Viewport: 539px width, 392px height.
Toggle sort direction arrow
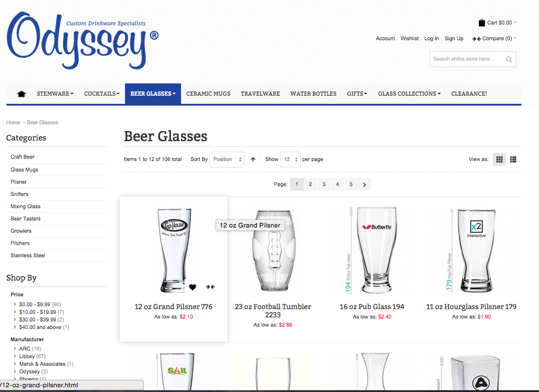click(x=253, y=159)
